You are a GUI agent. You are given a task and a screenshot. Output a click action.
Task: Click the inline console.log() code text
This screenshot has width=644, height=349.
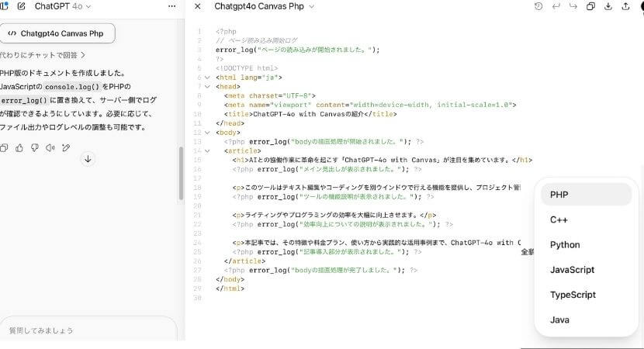(x=72, y=87)
